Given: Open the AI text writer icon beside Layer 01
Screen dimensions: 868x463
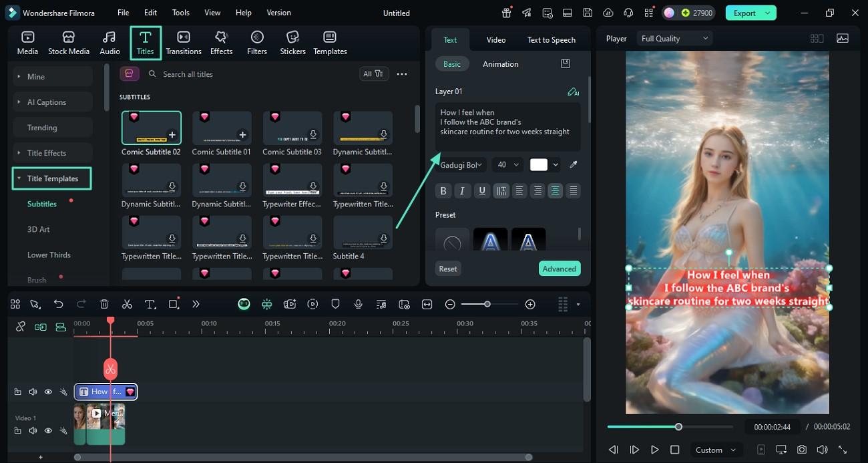Looking at the screenshot, I should point(573,92).
